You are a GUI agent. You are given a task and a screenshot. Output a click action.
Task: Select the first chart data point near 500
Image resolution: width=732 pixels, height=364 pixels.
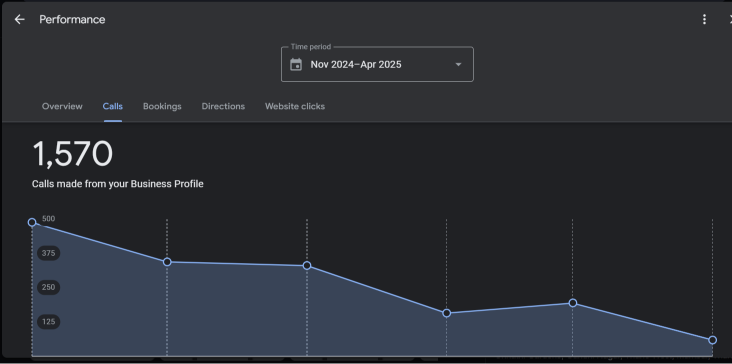(x=32, y=222)
